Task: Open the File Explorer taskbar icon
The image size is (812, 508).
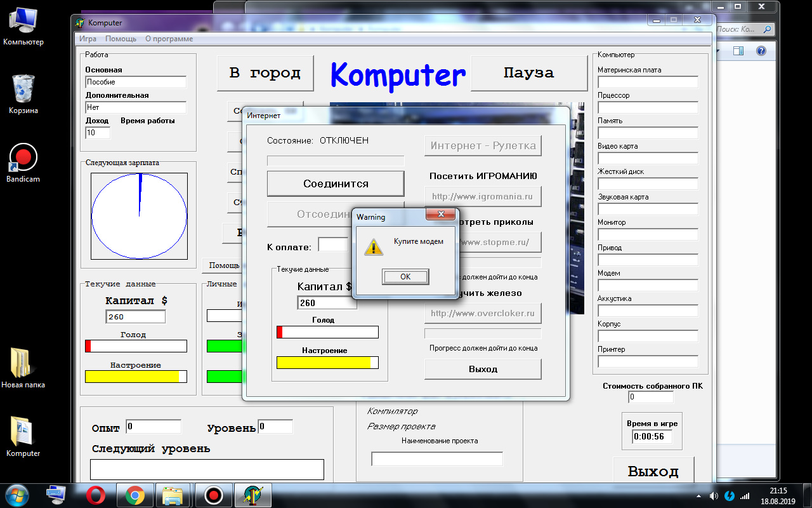Action: pyautogui.click(x=173, y=494)
